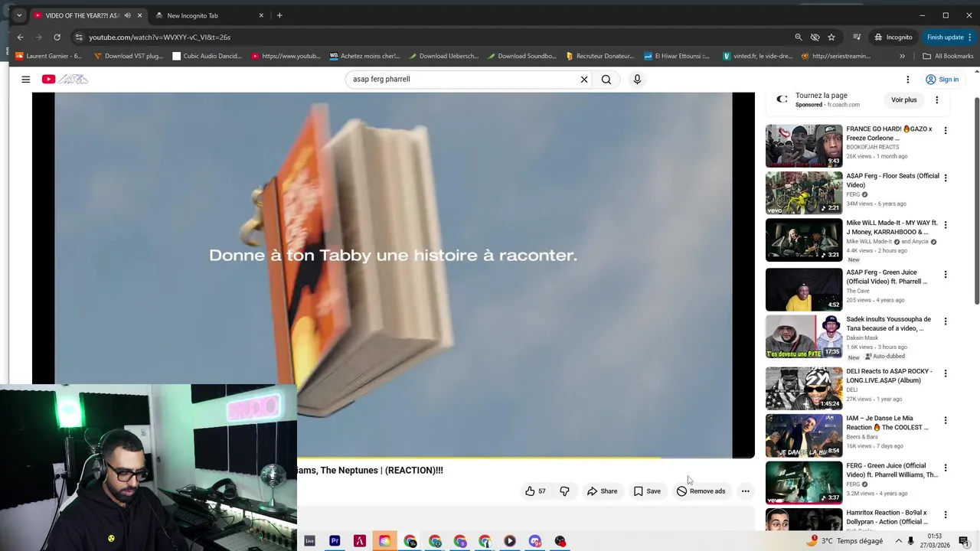Visit Dakain Mask channel name
980x551 pixels.
pyautogui.click(x=862, y=337)
